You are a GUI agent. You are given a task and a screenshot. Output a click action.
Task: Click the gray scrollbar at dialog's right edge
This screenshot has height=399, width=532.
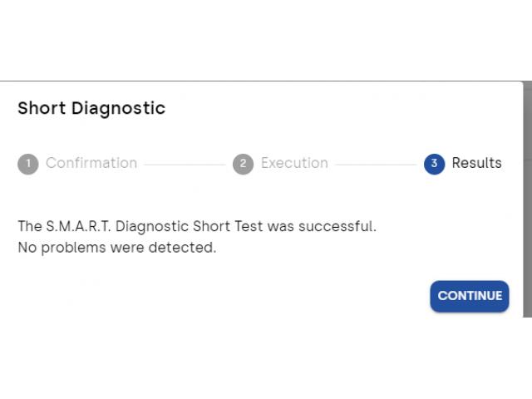[x=527, y=199]
